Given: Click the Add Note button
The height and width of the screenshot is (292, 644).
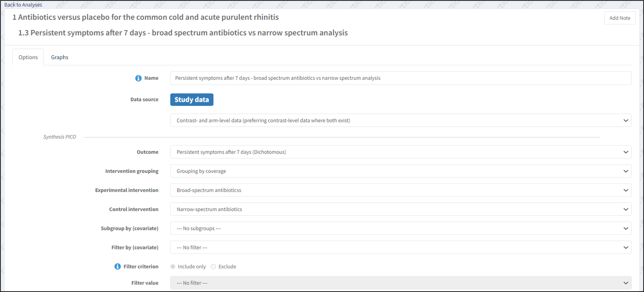Looking at the screenshot, I should click(x=619, y=18).
